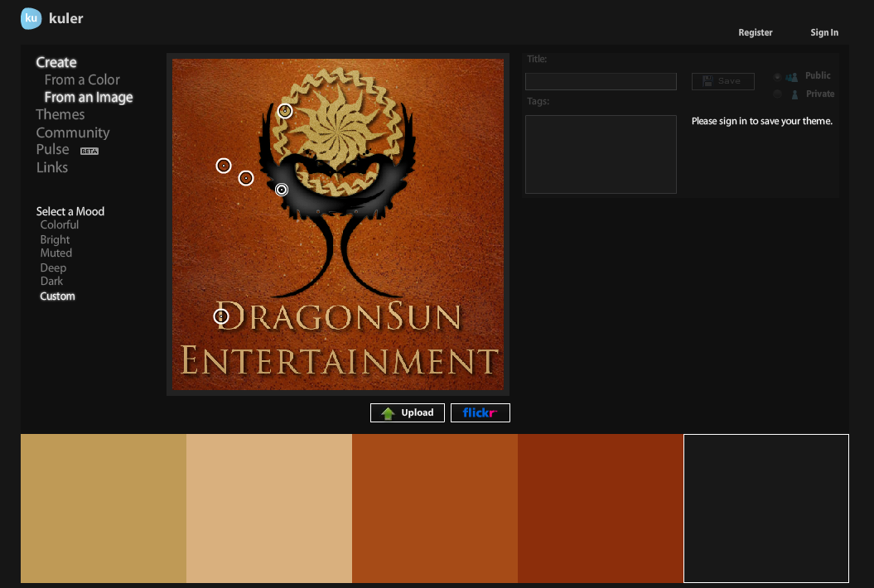Click the green upload arrow icon
Image resolution: width=874 pixels, height=588 pixels.
coord(388,413)
